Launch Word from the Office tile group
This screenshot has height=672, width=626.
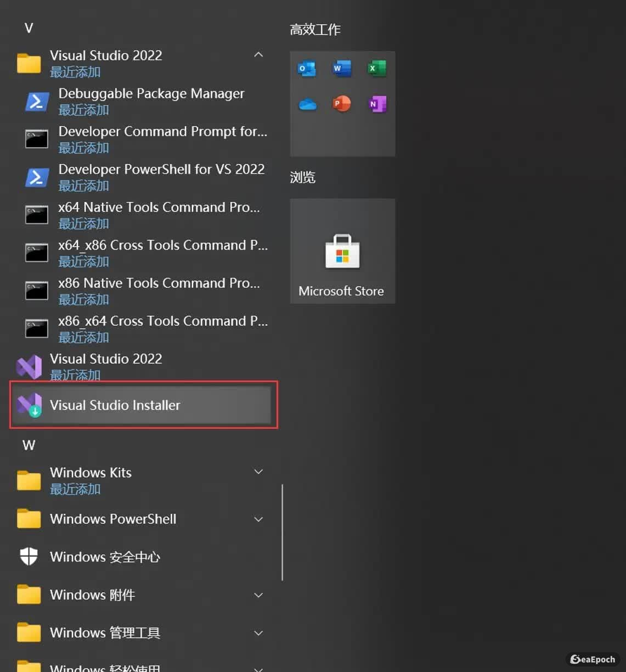pyautogui.click(x=342, y=69)
